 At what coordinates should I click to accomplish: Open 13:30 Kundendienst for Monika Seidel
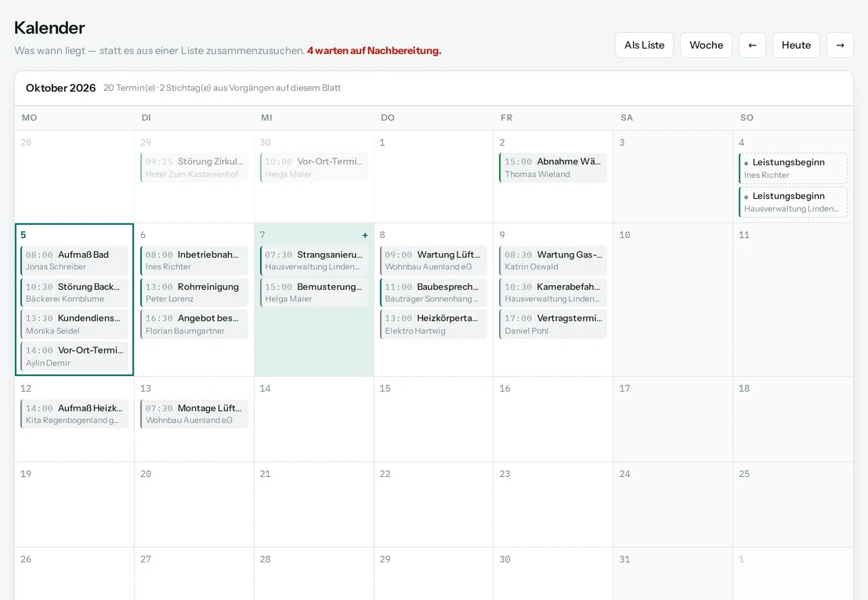point(74,323)
